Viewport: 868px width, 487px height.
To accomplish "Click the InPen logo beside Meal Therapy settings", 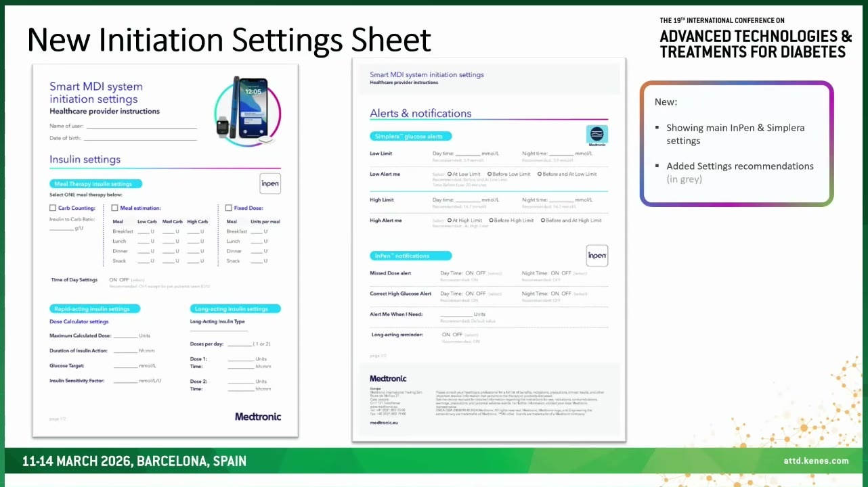I will (270, 184).
